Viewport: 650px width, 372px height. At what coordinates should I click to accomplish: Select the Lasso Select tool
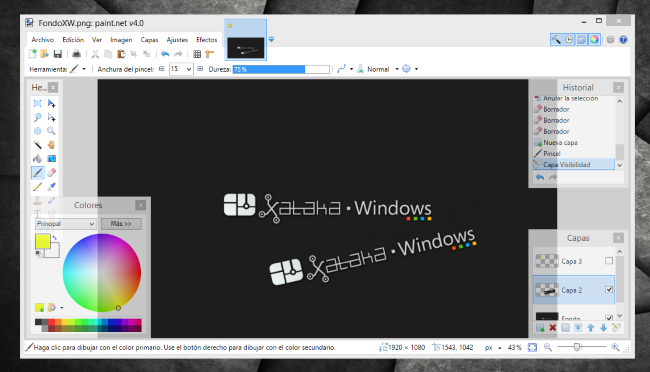coord(37,117)
